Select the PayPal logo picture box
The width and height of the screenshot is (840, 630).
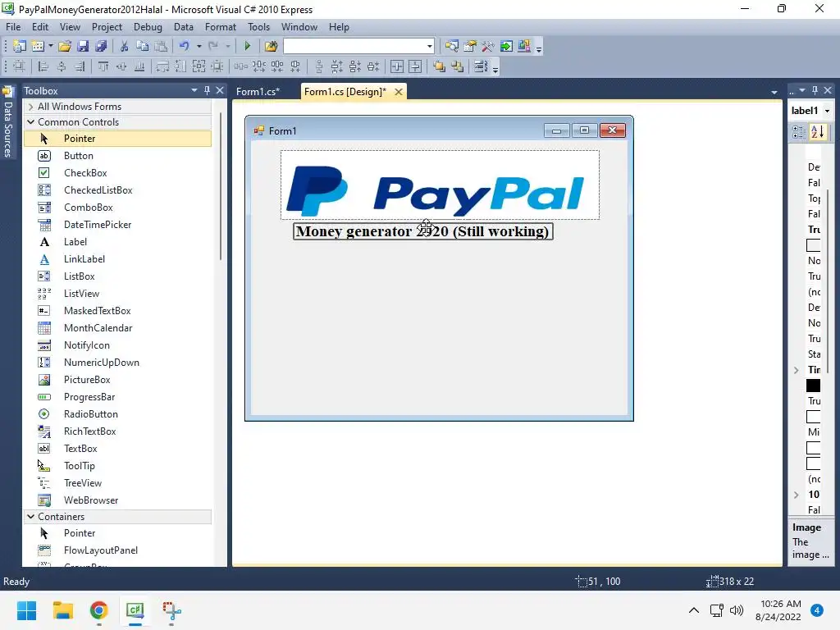[x=440, y=185]
